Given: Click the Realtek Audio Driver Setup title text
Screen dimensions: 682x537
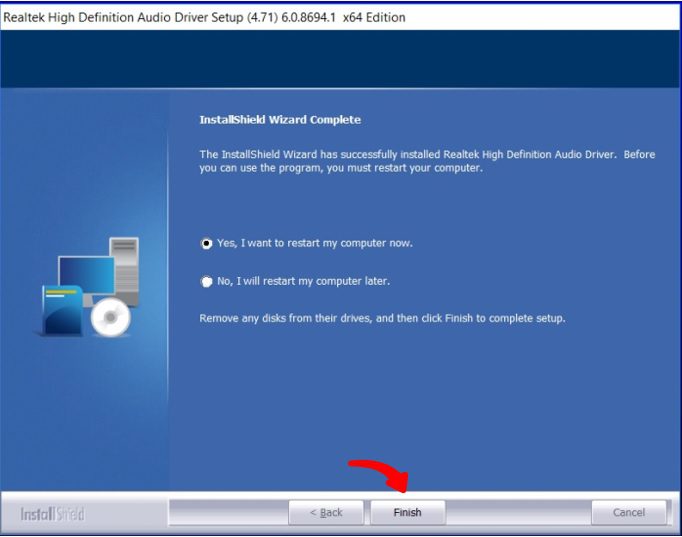Looking at the screenshot, I should tap(204, 17).
